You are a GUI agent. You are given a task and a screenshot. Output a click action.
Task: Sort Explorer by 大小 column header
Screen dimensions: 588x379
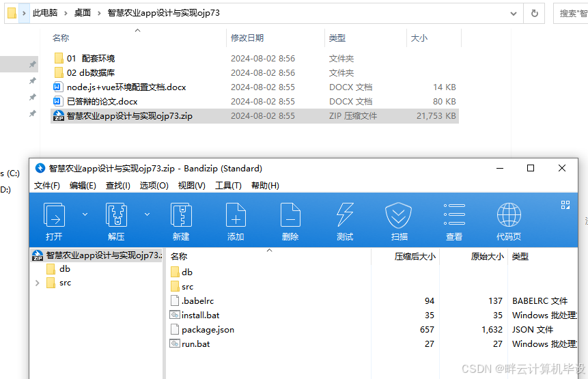point(419,38)
